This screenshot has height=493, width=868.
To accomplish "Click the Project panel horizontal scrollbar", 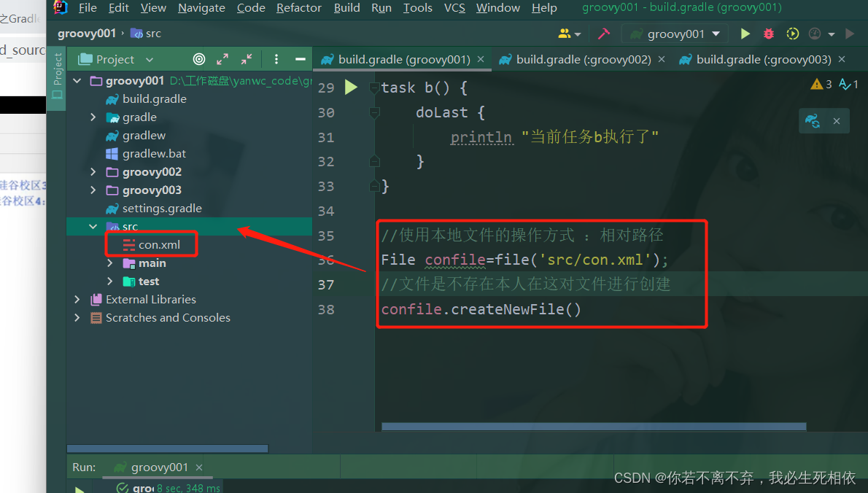I will tap(167, 449).
